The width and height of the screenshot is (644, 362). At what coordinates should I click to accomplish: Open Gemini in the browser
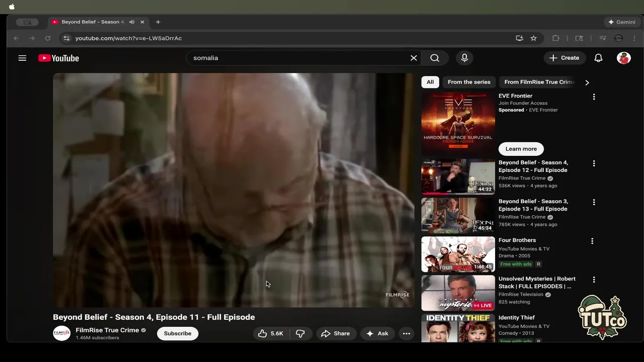[x=622, y=22]
